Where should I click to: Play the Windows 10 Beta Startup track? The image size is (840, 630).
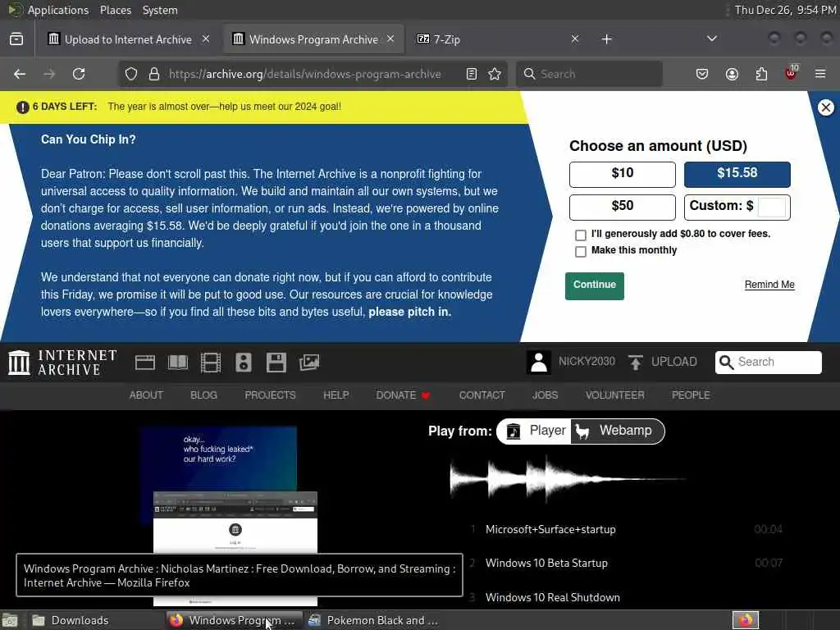[546, 564]
